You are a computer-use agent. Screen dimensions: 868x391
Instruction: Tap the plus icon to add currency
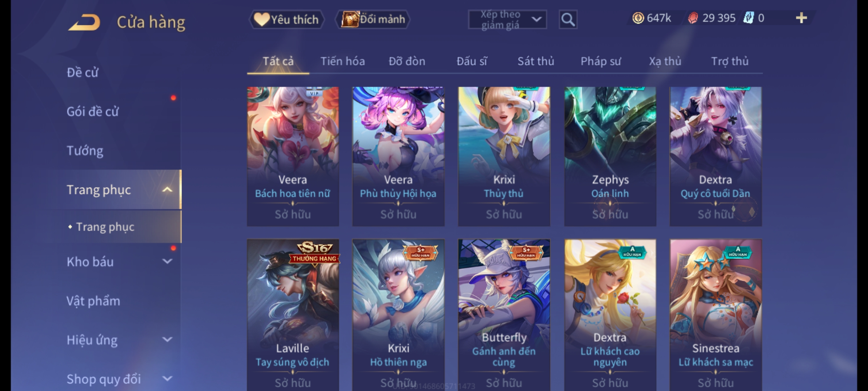[801, 18]
